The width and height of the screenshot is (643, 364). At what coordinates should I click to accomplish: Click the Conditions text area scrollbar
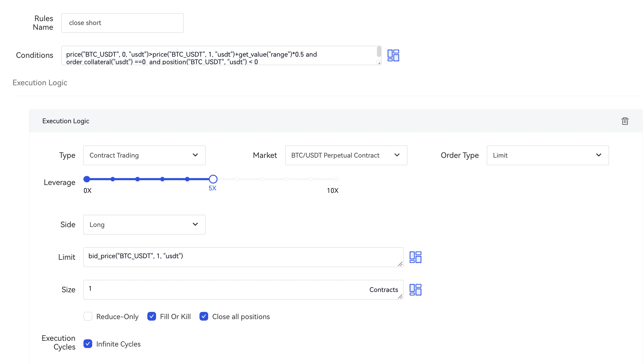[379, 52]
